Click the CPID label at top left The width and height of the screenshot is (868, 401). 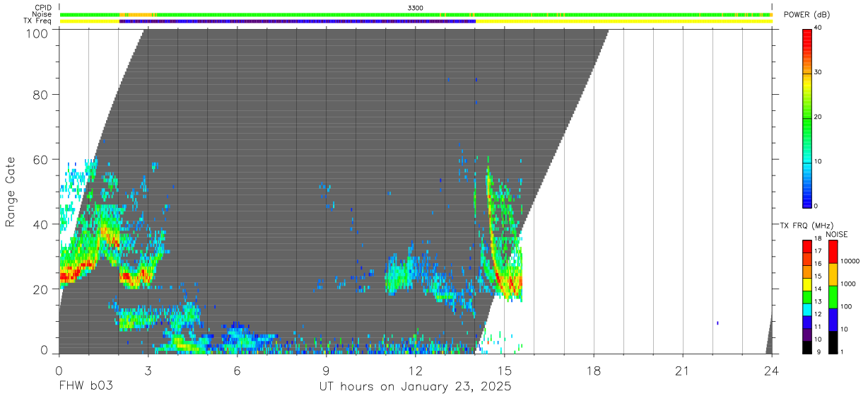[x=42, y=8]
